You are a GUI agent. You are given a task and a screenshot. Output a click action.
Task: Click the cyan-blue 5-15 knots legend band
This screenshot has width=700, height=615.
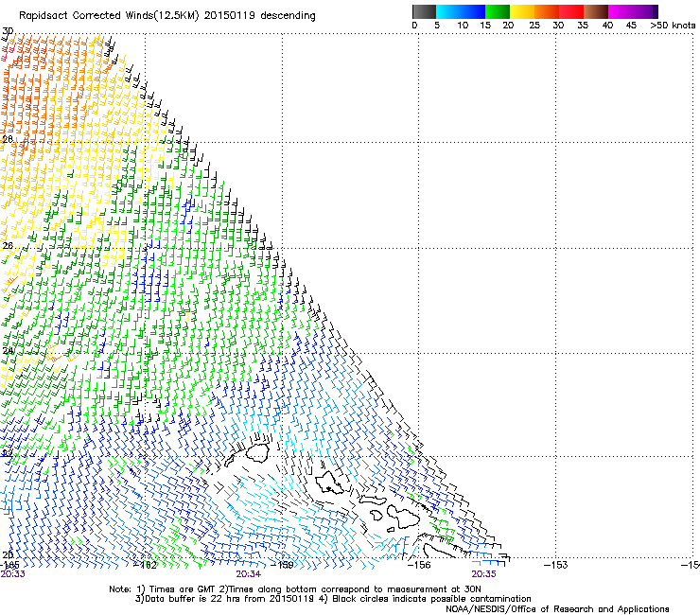(x=461, y=11)
